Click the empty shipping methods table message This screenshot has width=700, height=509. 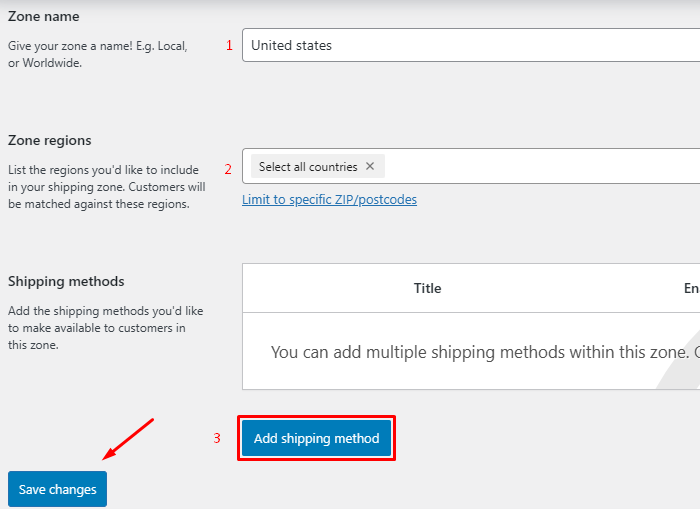point(480,353)
